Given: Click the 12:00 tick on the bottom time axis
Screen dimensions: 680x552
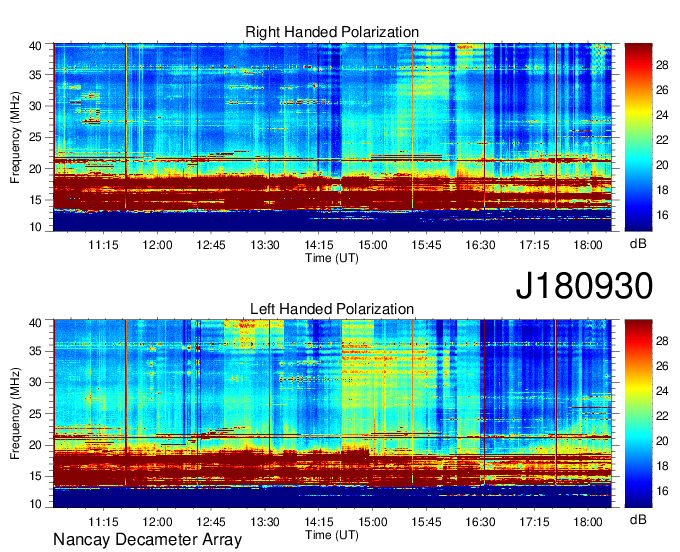Looking at the screenshot, I should (157, 522).
